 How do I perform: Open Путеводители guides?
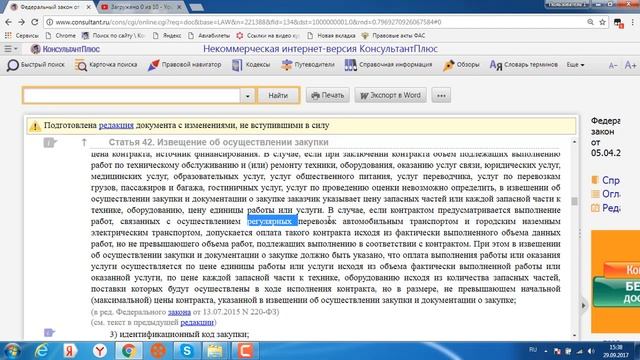coord(308,64)
